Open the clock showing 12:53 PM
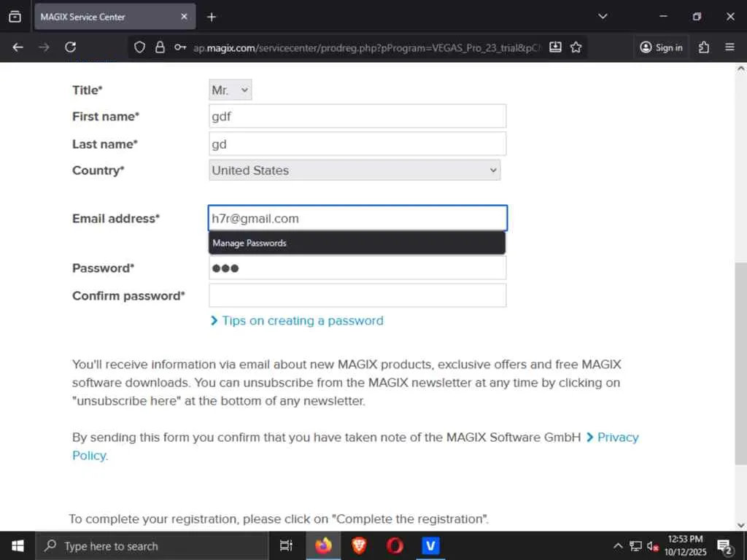Screen dimensions: 747x560 click(685, 545)
